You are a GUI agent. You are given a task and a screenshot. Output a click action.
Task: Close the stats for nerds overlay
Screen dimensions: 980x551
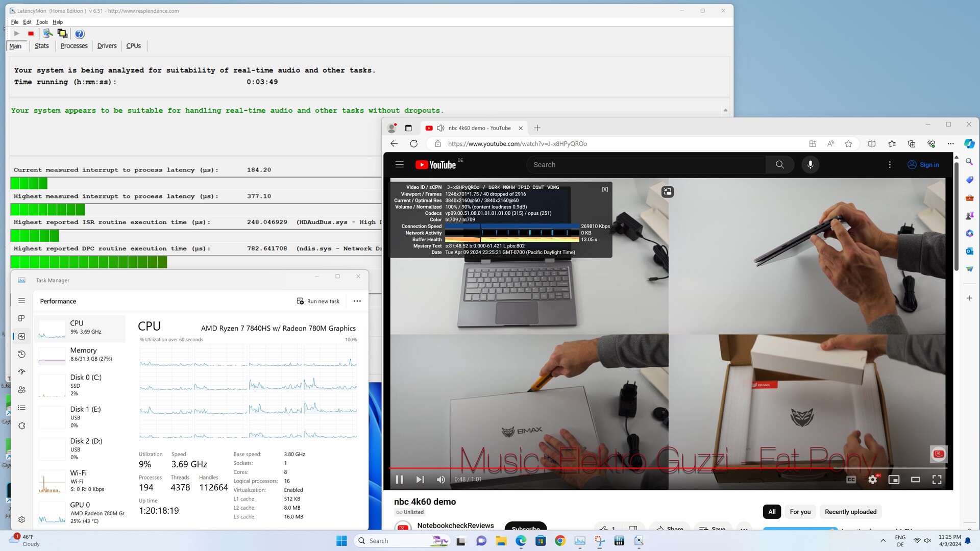click(x=605, y=189)
